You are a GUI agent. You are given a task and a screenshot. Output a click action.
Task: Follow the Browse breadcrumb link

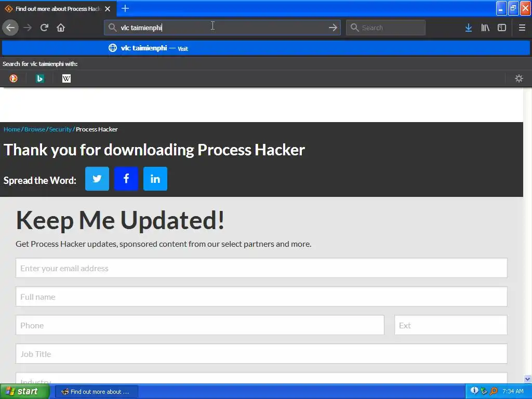point(35,129)
